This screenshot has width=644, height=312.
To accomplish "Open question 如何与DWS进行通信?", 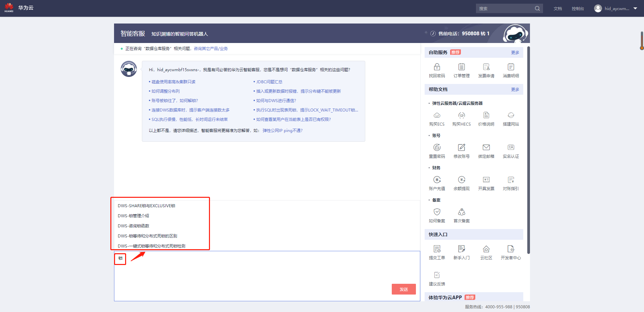I will (276, 101).
